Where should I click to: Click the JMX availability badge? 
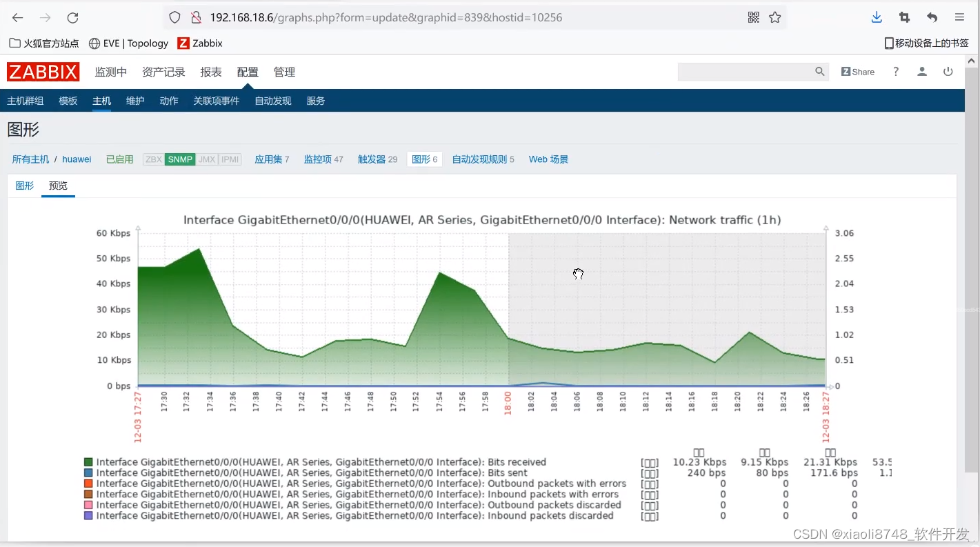pos(207,159)
